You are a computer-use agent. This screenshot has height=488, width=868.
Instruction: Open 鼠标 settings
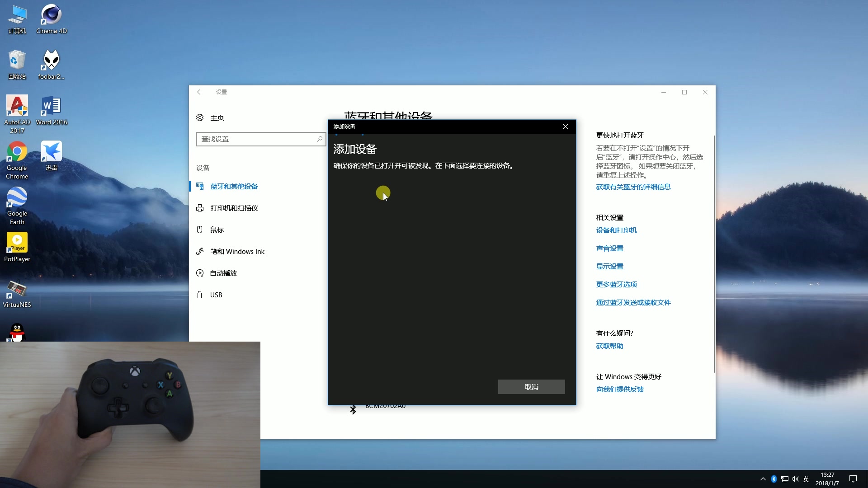[217, 230]
